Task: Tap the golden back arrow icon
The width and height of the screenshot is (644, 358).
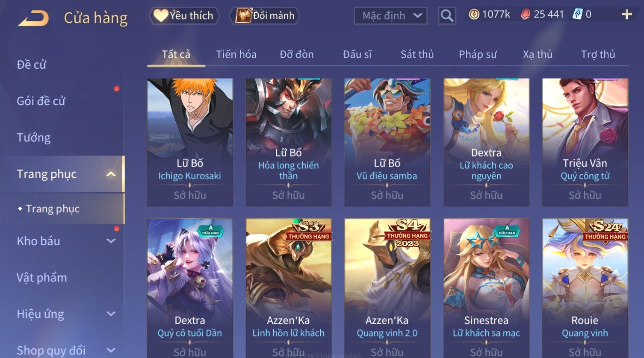Action: (x=33, y=18)
